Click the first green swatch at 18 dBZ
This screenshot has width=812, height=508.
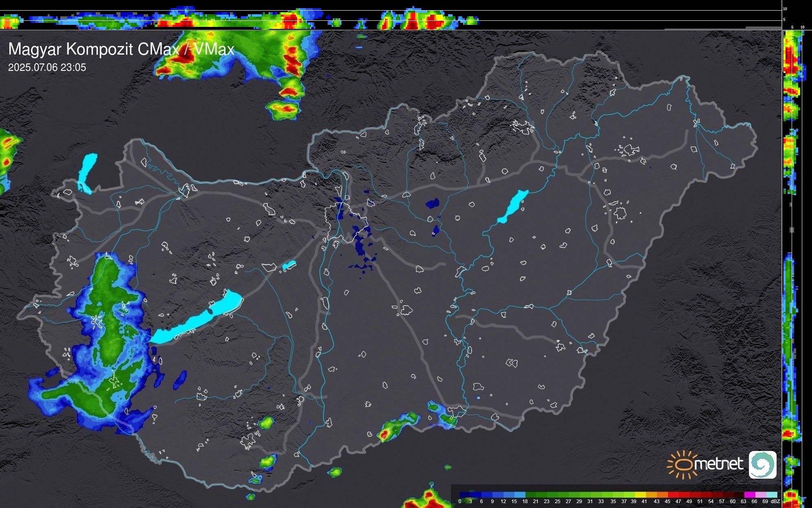[530, 495]
